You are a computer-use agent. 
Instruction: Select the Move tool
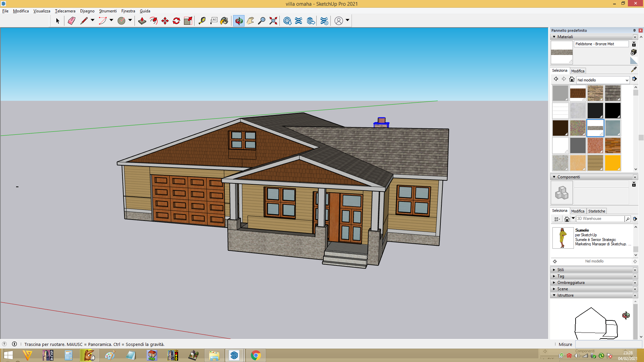(x=165, y=21)
